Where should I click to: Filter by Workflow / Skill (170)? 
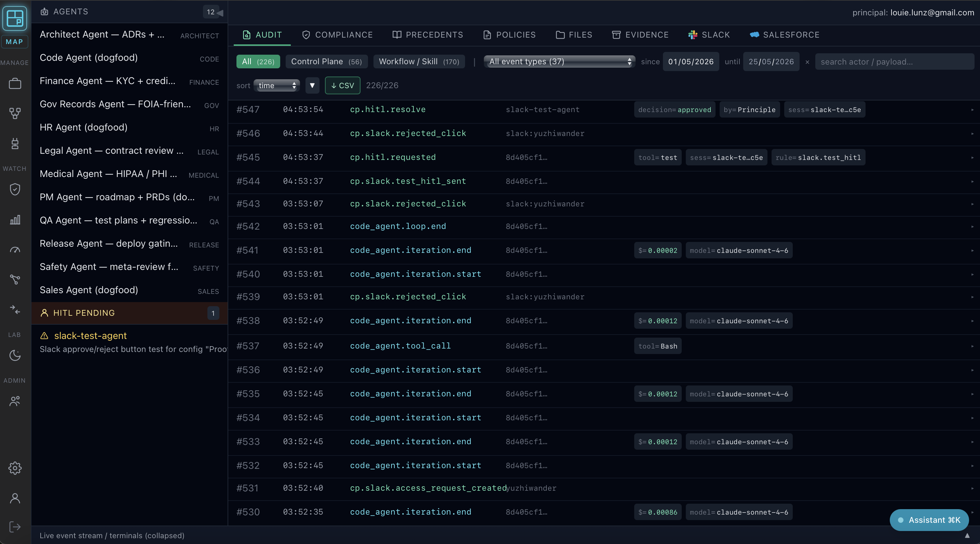(x=419, y=62)
